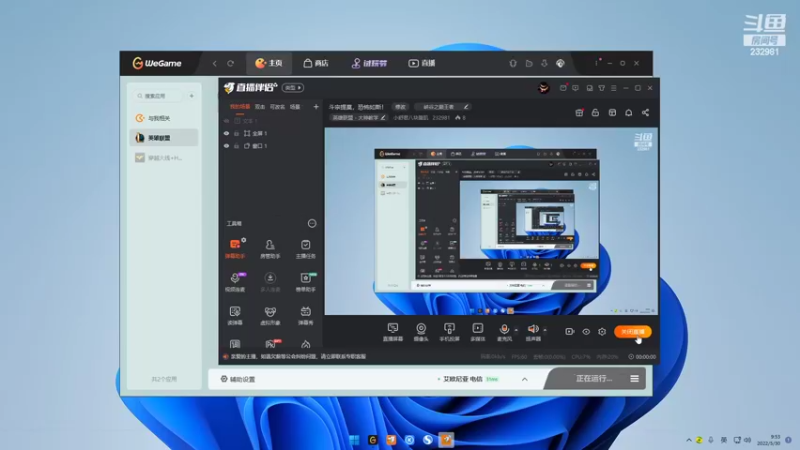Click the live preview canvas
The width and height of the screenshot is (800, 450).
tap(491, 221)
